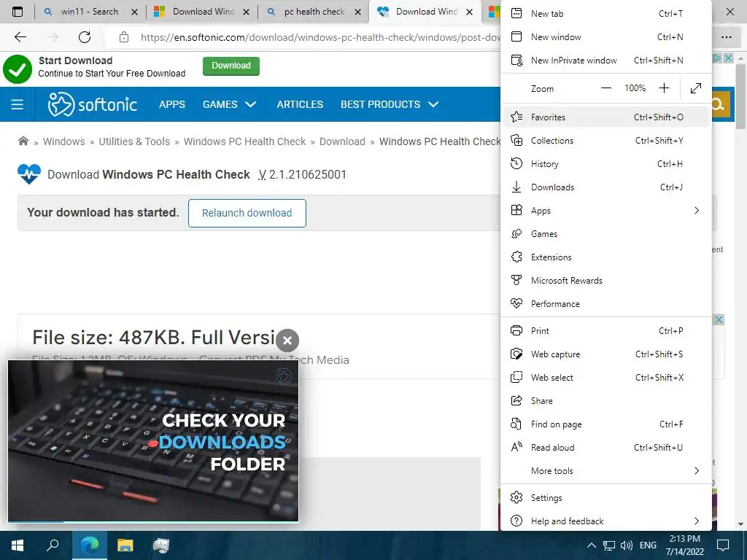Close the win11 - Search tab
This screenshot has width=747, height=560.
point(135,12)
